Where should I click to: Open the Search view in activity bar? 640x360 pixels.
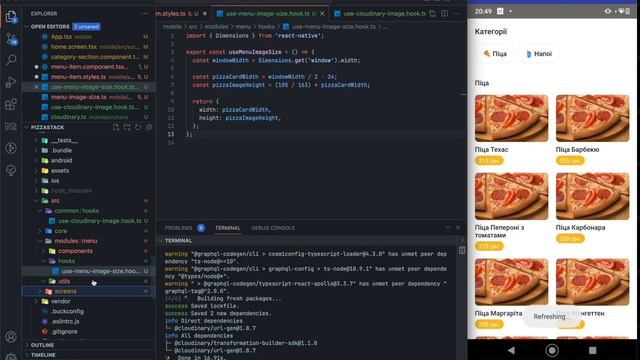(x=11, y=60)
